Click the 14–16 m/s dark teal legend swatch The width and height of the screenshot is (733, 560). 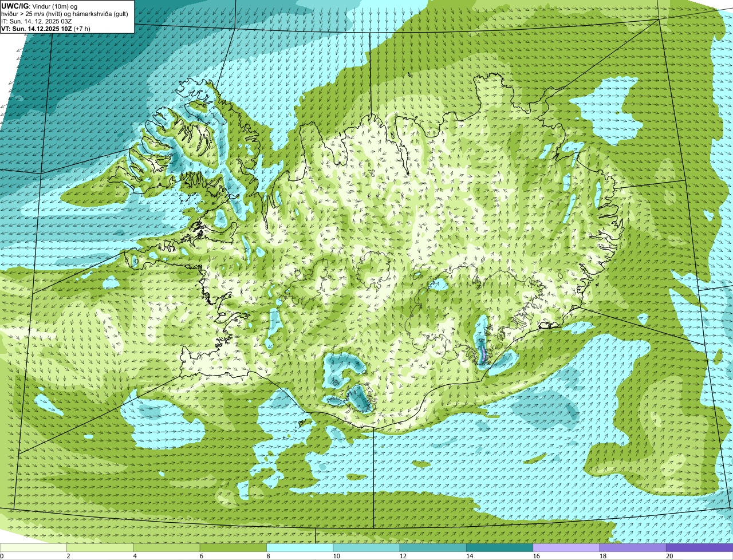tap(499, 547)
